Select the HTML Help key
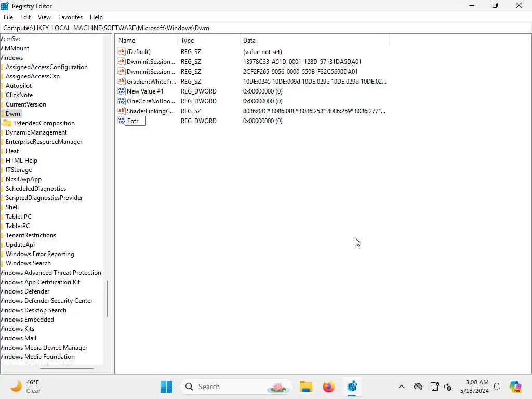 (x=21, y=161)
